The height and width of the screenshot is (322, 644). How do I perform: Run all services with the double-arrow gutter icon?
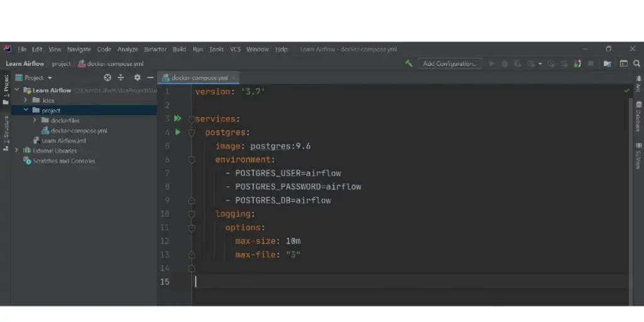tap(178, 118)
